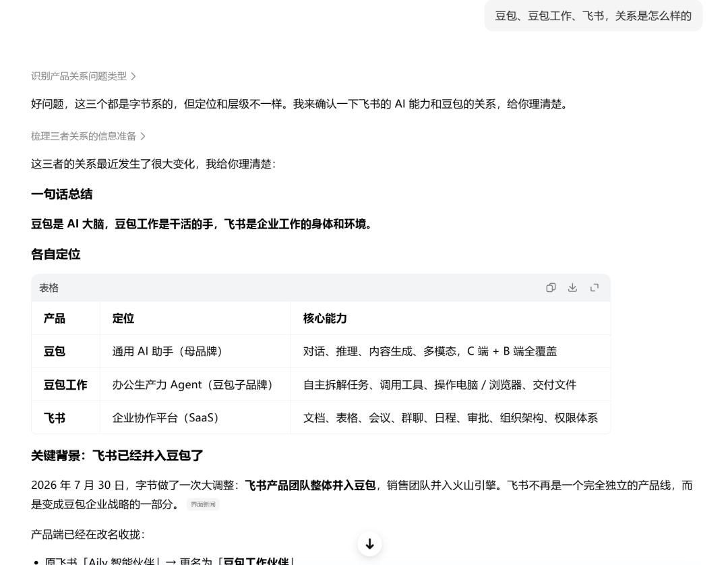Copy the table using the copy icon

551,288
